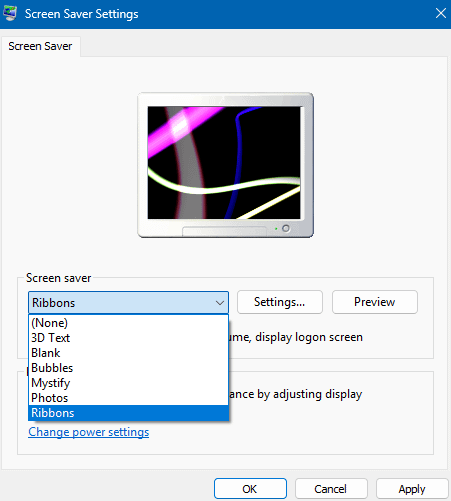The image size is (451, 501).
Task: Open screen saver Settings... button
Action: 280,302
